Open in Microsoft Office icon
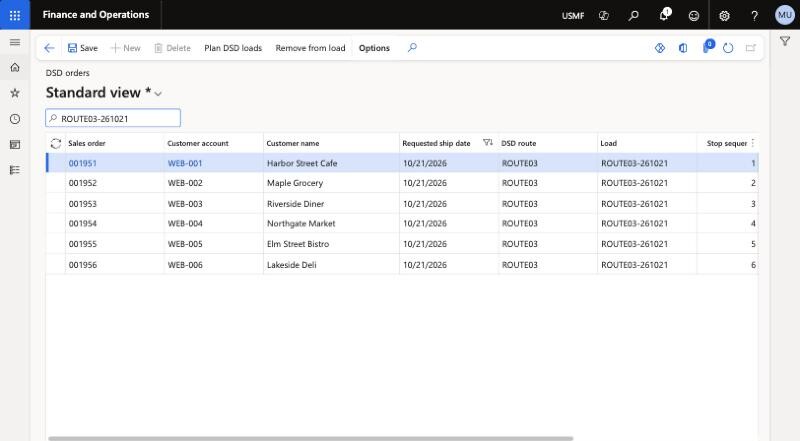 pos(683,48)
